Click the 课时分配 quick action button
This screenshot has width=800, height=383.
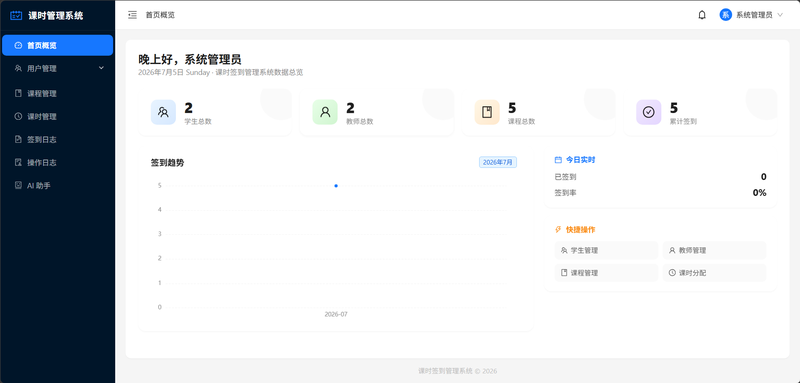714,273
